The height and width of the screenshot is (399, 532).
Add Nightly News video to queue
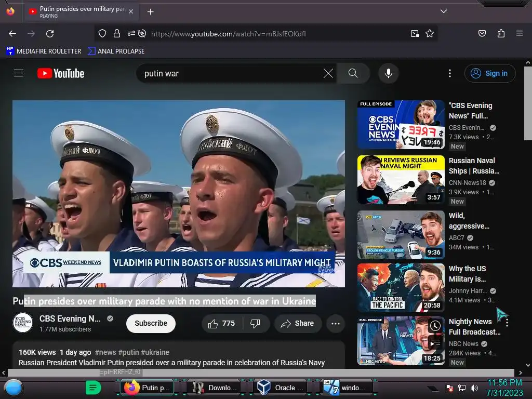tap(435, 343)
